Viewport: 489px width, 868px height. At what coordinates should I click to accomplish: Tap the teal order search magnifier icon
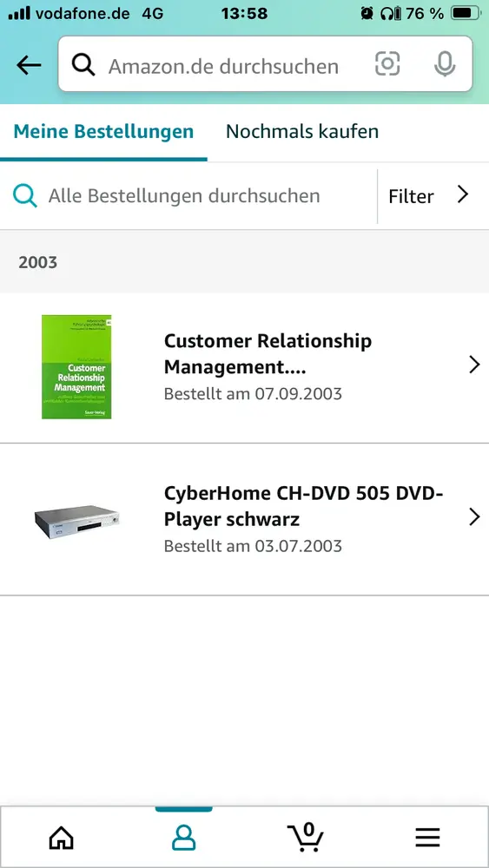(25, 196)
